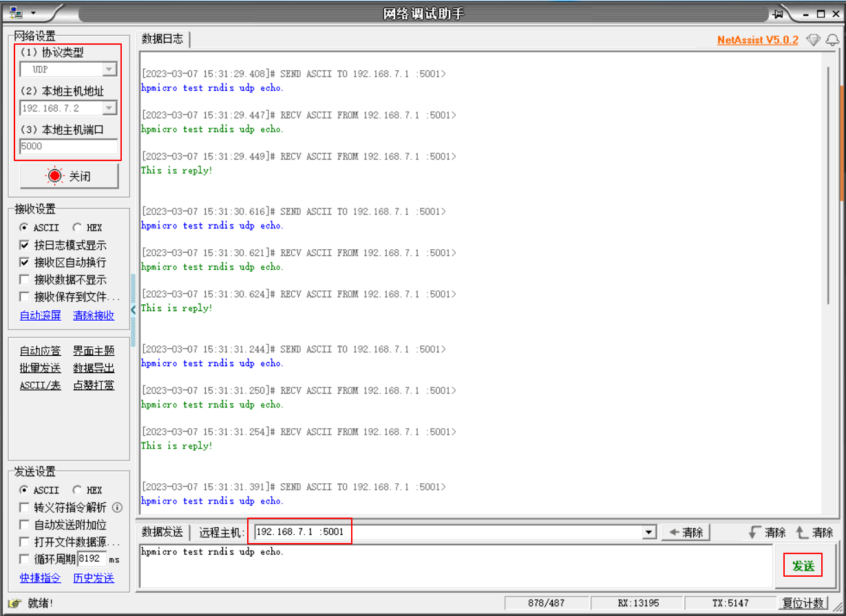Screen dimensions: 846x616
Task: Open the remote host 远程主机 dropdown arrow
Action: pos(648,532)
